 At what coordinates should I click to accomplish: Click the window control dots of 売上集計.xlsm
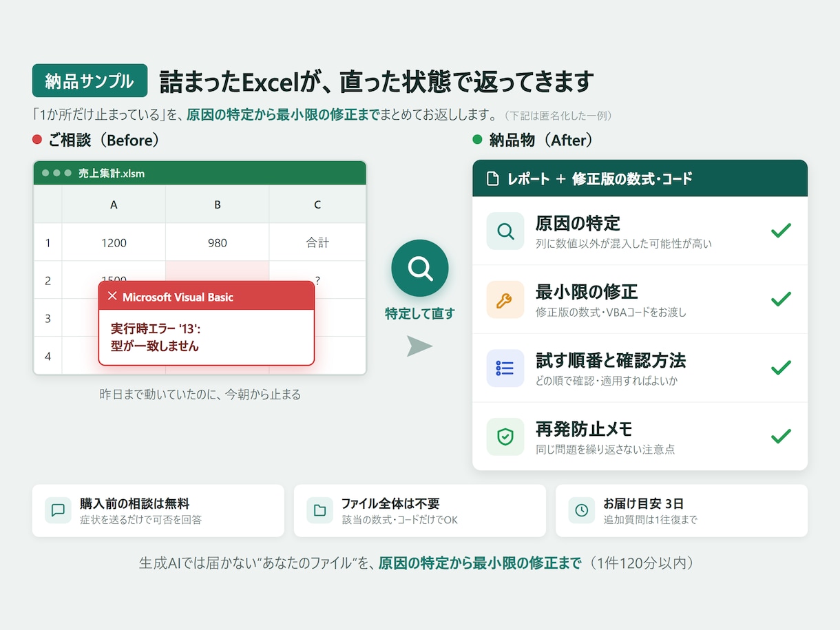point(56,173)
